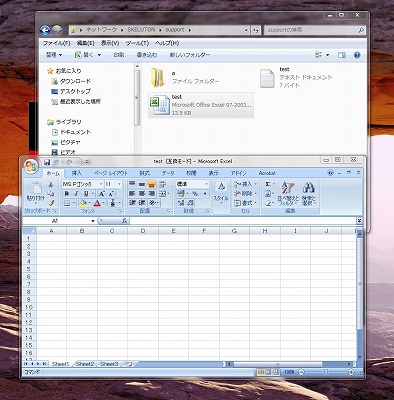This screenshot has width=394, height=400.
Task: Click column A header in worksheet
Action: [x=51, y=231]
